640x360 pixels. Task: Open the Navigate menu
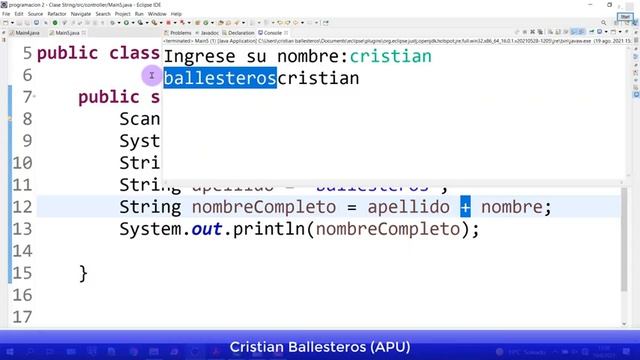pyautogui.click(x=81, y=14)
